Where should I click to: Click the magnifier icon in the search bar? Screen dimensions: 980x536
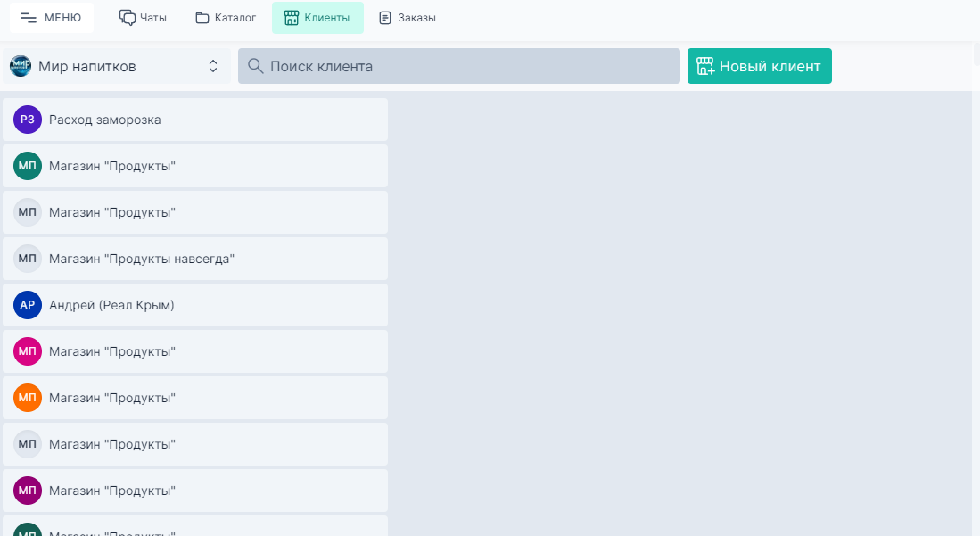(255, 66)
